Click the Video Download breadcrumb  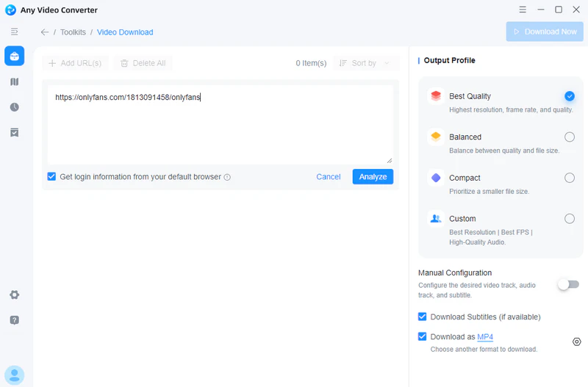tap(125, 32)
